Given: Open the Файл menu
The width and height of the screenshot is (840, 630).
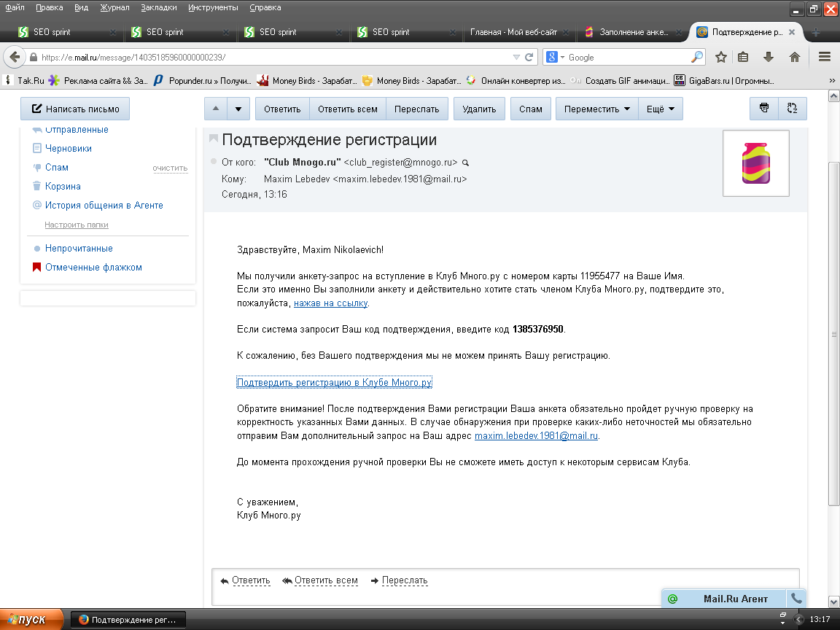Looking at the screenshot, I should pyautogui.click(x=15, y=7).
